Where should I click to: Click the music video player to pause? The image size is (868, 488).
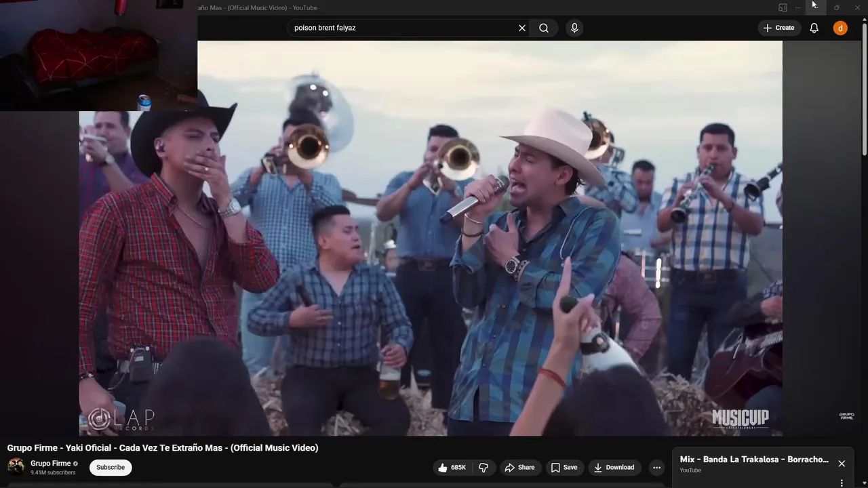pos(431,238)
